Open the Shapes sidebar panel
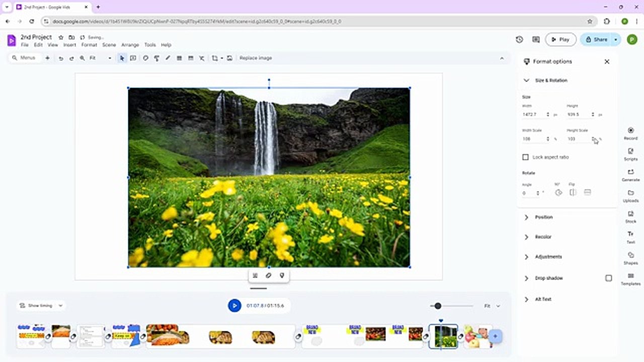The image size is (644, 362). (x=630, y=258)
